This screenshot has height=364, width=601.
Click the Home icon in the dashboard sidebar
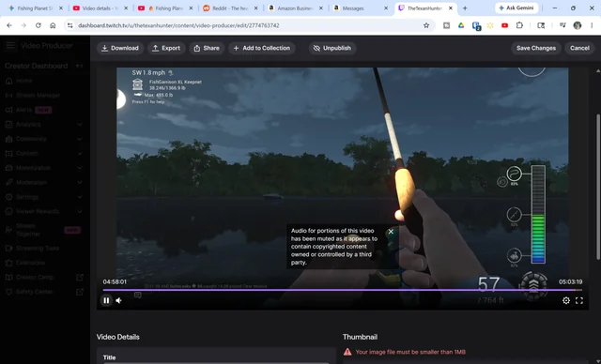point(8,81)
